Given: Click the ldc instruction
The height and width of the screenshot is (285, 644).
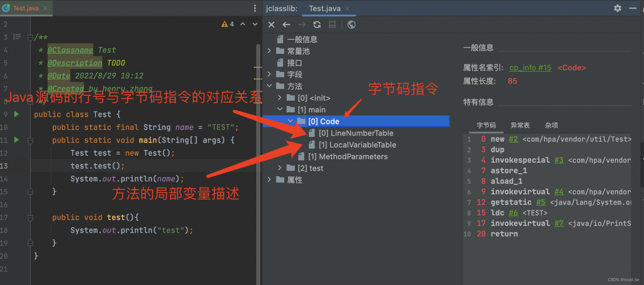Looking at the screenshot, I should pos(497,213).
